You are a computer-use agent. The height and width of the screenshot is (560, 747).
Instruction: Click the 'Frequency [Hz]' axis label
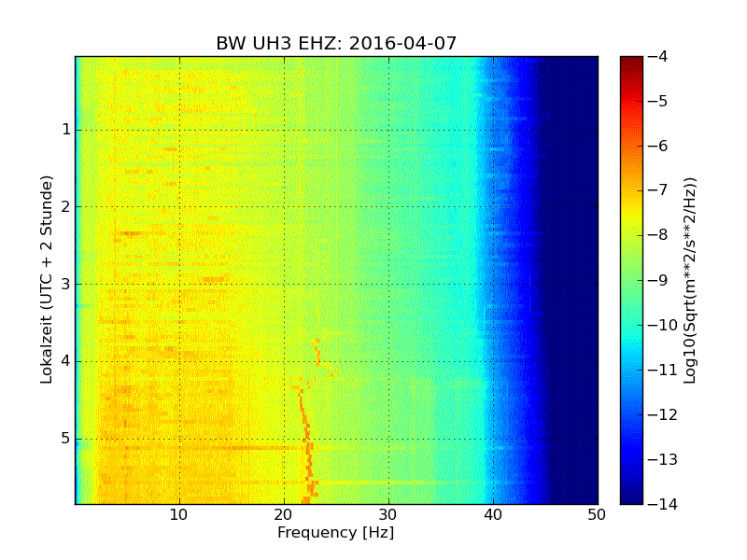pos(336,532)
